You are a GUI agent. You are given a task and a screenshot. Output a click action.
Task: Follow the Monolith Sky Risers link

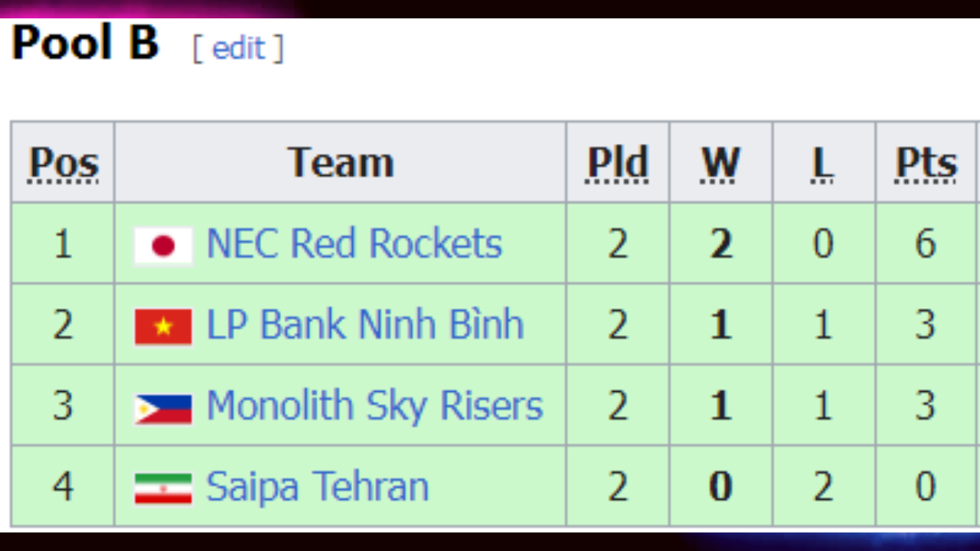[x=374, y=406]
